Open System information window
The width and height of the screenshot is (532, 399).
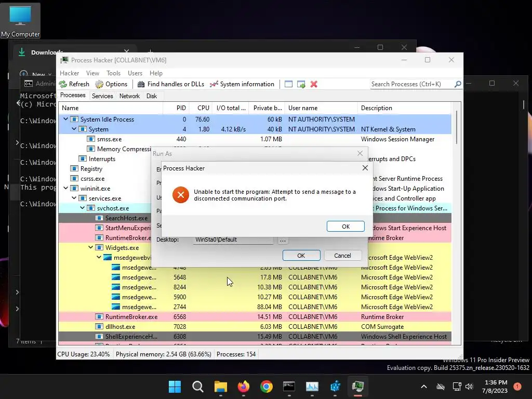242,84
